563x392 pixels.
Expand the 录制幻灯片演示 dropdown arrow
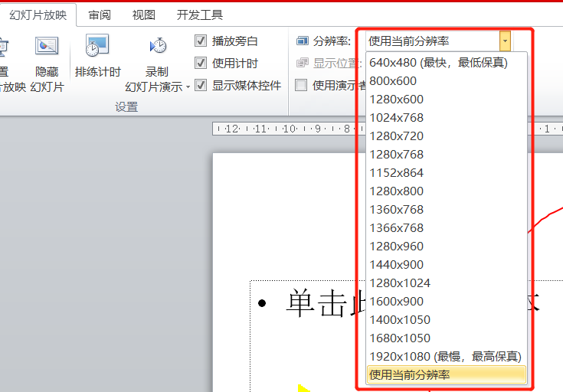point(188,87)
